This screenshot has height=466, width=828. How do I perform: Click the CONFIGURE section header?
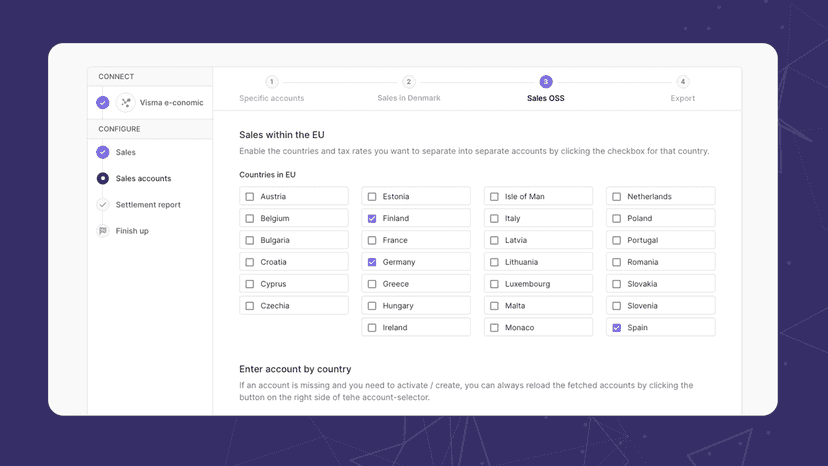[119, 129]
